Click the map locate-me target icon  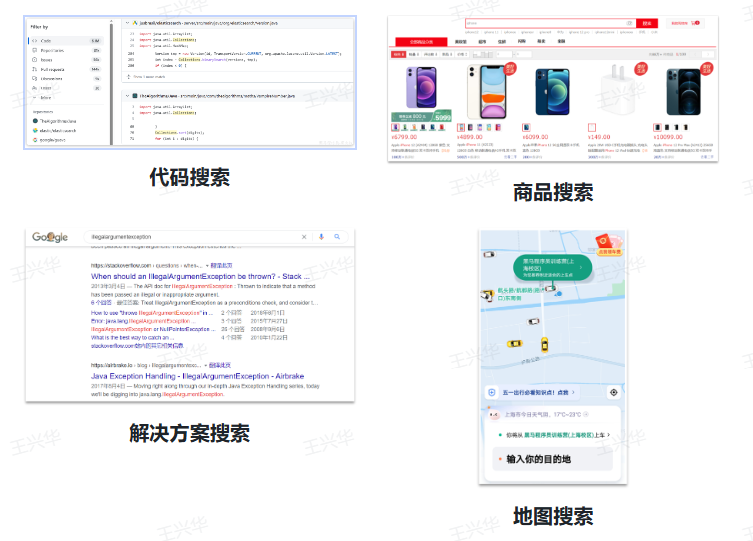point(614,393)
